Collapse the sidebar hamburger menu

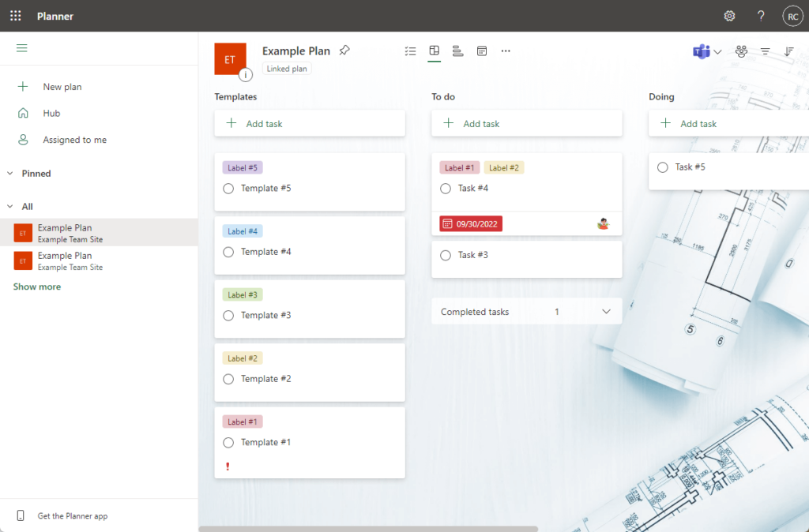coord(21,48)
